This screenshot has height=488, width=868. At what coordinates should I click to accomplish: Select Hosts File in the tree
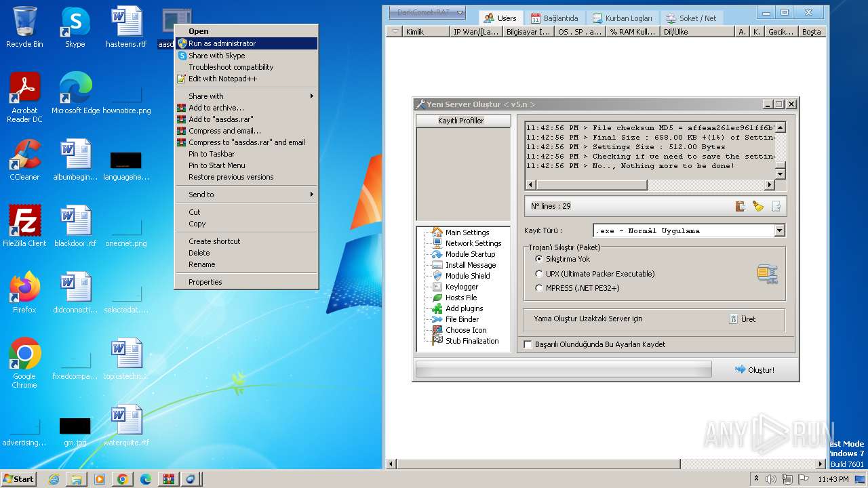tap(461, 298)
